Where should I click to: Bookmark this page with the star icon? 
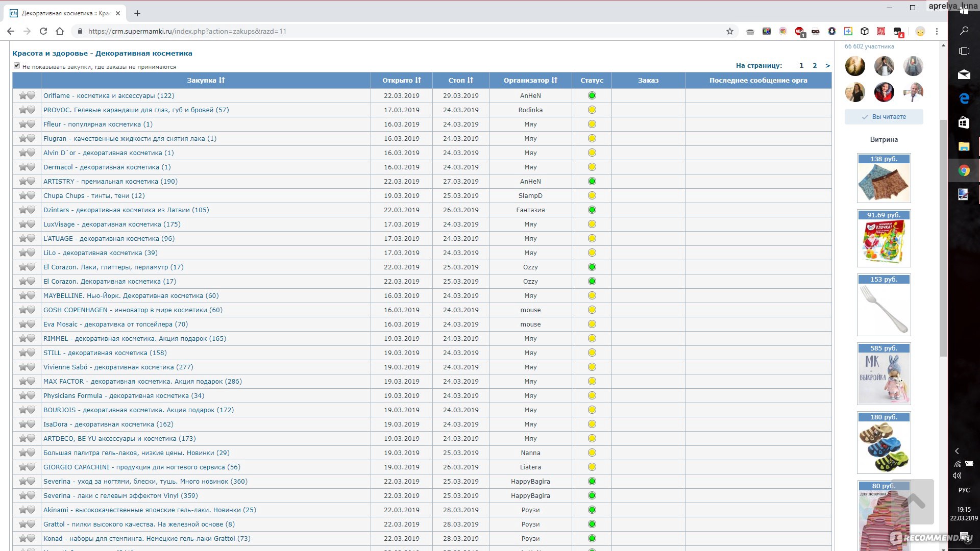pyautogui.click(x=730, y=31)
